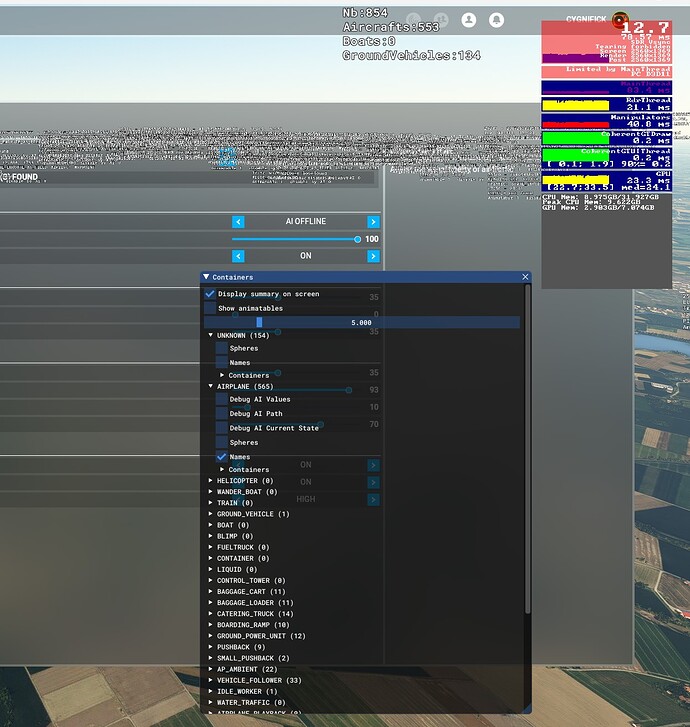This screenshot has width=690, height=727.
Task: Enable Debug AI Values checkbox
Action: point(222,399)
